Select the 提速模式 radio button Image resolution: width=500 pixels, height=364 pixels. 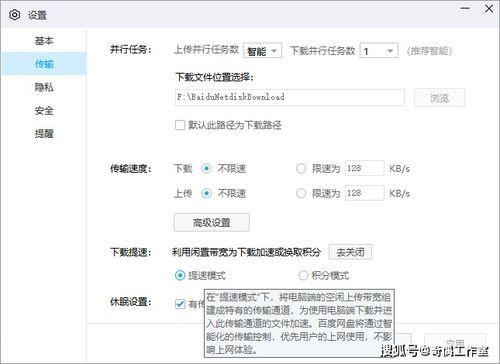click(x=180, y=275)
